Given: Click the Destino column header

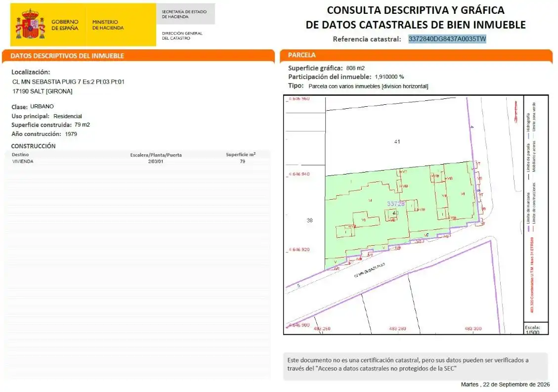Looking at the screenshot, I should 20,155.
